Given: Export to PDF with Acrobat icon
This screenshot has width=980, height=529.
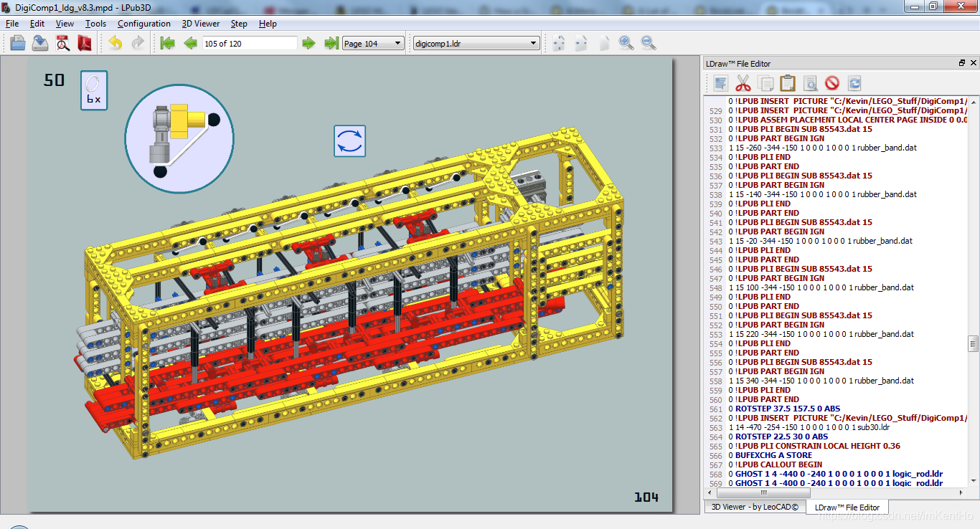Looking at the screenshot, I should [85, 43].
